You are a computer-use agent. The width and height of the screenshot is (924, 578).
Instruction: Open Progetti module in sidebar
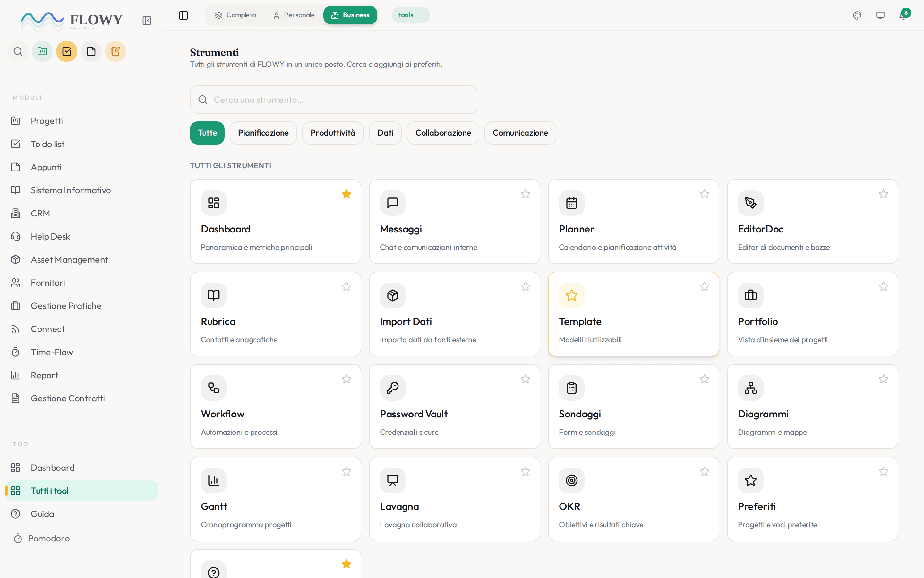click(82, 121)
